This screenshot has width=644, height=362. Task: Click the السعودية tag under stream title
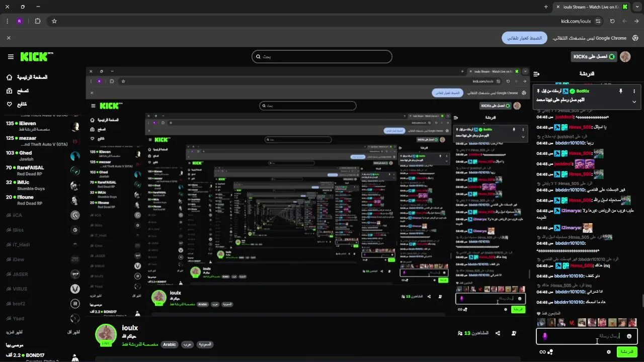coord(205,344)
